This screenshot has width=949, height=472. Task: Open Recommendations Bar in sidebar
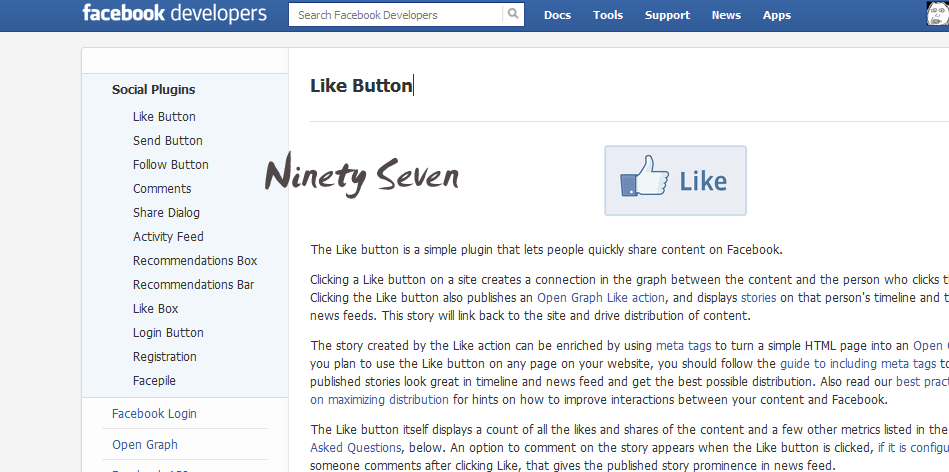coord(193,284)
